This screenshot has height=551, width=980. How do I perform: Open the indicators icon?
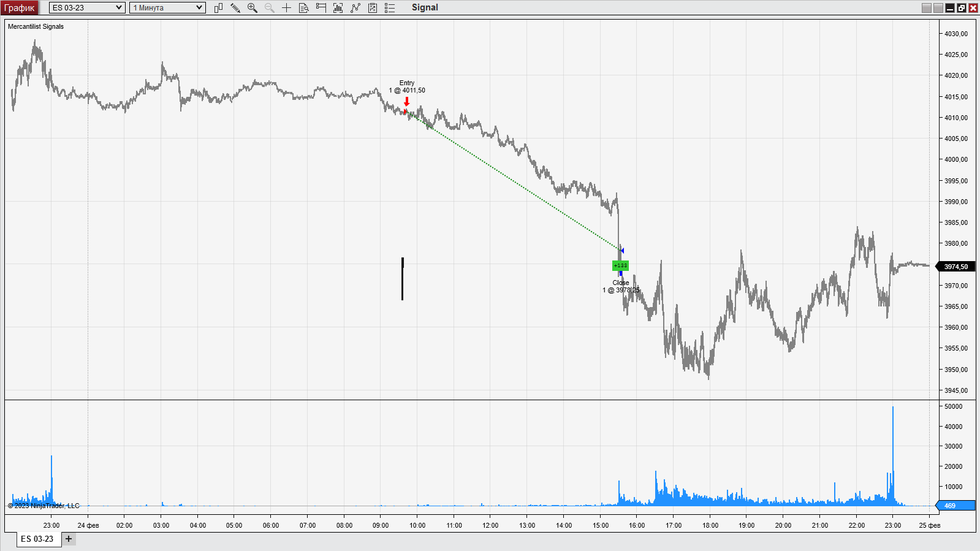pyautogui.click(x=338, y=8)
